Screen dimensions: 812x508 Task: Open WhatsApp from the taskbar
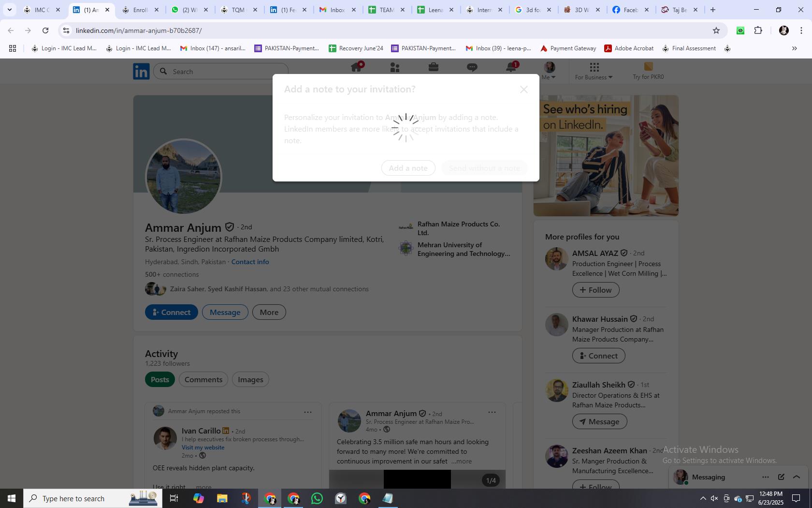click(317, 498)
